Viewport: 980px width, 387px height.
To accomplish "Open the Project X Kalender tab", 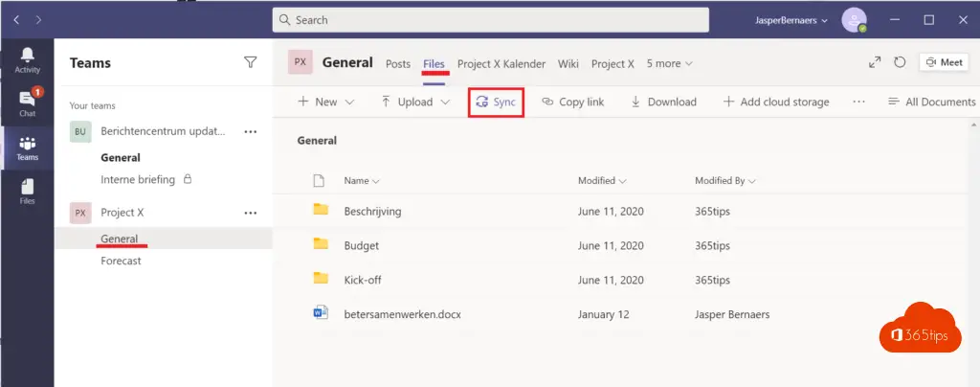I will pyautogui.click(x=501, y=64).
